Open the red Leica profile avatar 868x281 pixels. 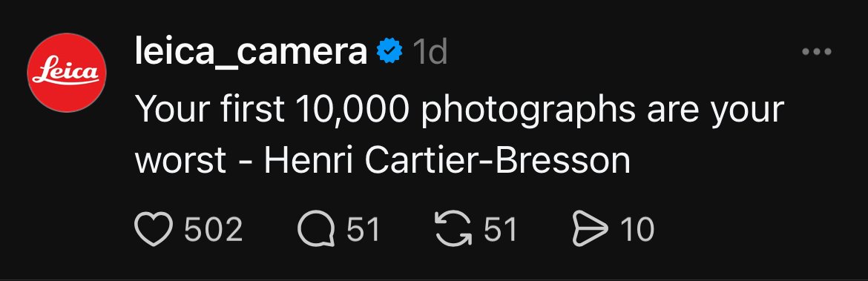pos(67,73)
